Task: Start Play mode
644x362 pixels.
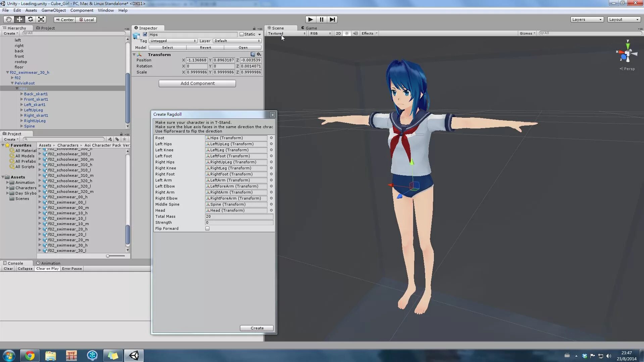Action: coord(310,19)
